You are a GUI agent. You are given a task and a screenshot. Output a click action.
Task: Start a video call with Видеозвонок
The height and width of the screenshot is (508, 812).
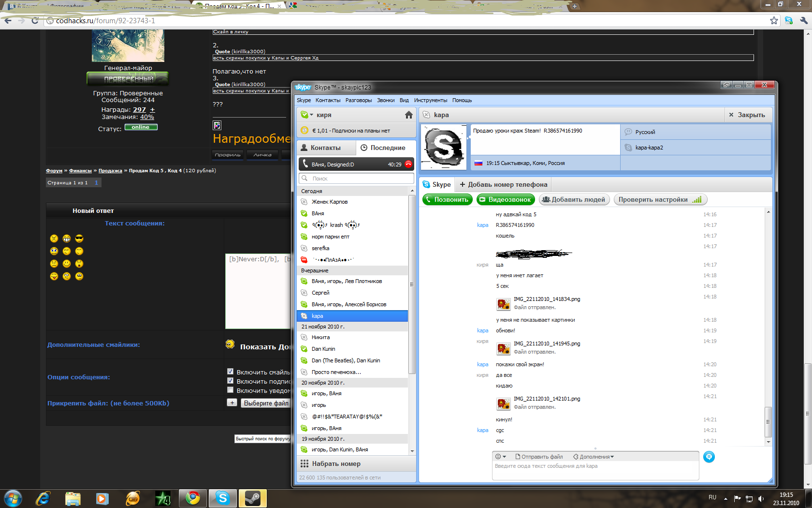tap(506, 199)
